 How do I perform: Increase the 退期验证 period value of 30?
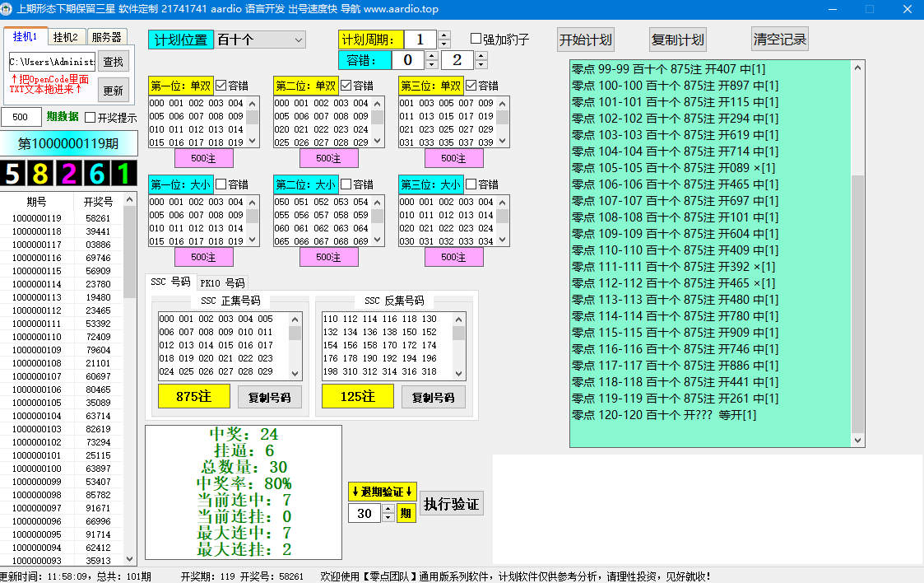pyautogui.click(x=388, y=509)
